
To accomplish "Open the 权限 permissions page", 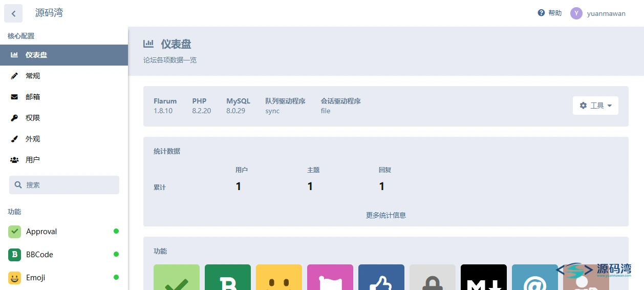I will (x=64, y=118).
